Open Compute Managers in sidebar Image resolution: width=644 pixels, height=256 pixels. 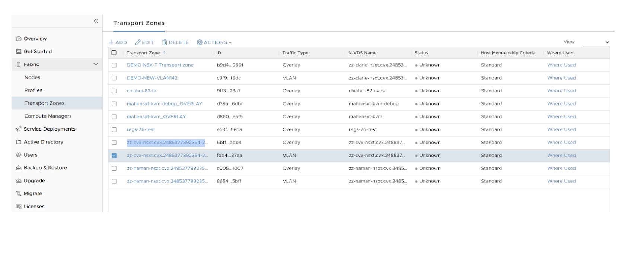48,116
